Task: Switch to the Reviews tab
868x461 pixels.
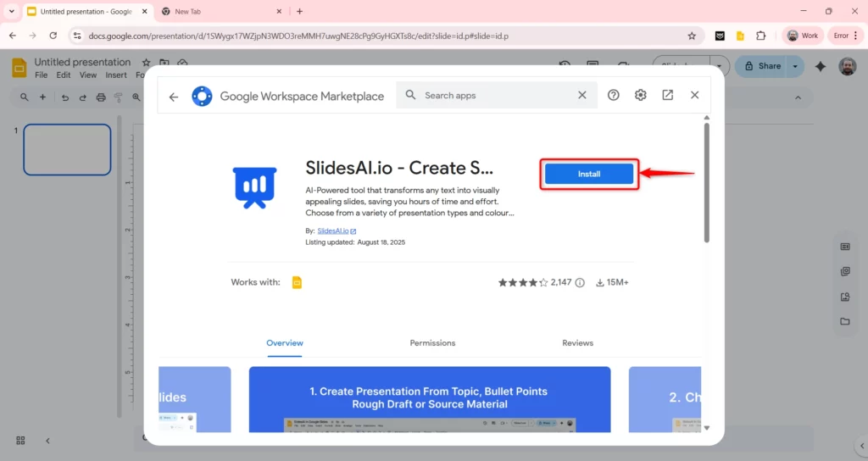Action: point(577,343)
